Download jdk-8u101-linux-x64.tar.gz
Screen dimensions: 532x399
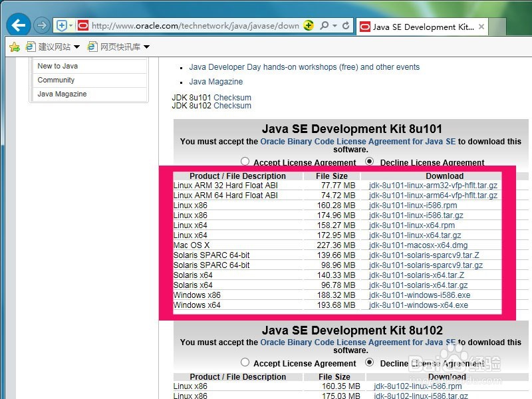point(415,235)
